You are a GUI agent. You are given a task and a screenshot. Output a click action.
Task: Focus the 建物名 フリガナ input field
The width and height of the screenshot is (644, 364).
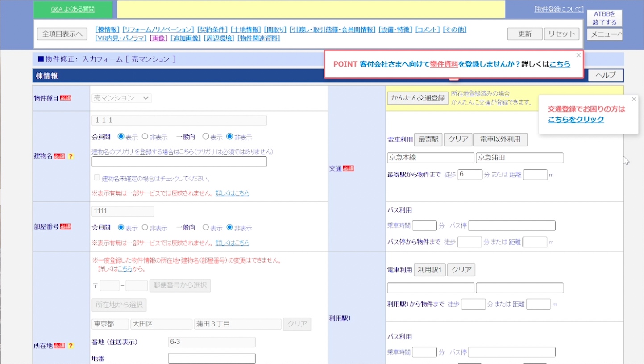coord(179,162)
